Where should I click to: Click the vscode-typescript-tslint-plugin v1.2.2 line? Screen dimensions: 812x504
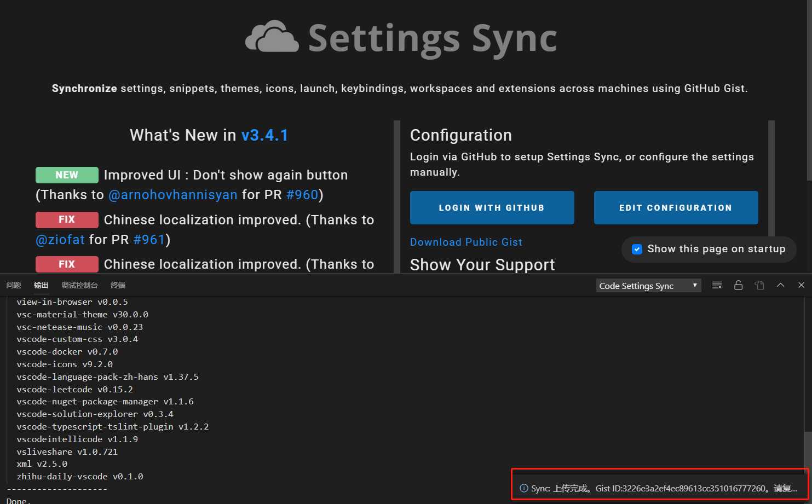113,426
